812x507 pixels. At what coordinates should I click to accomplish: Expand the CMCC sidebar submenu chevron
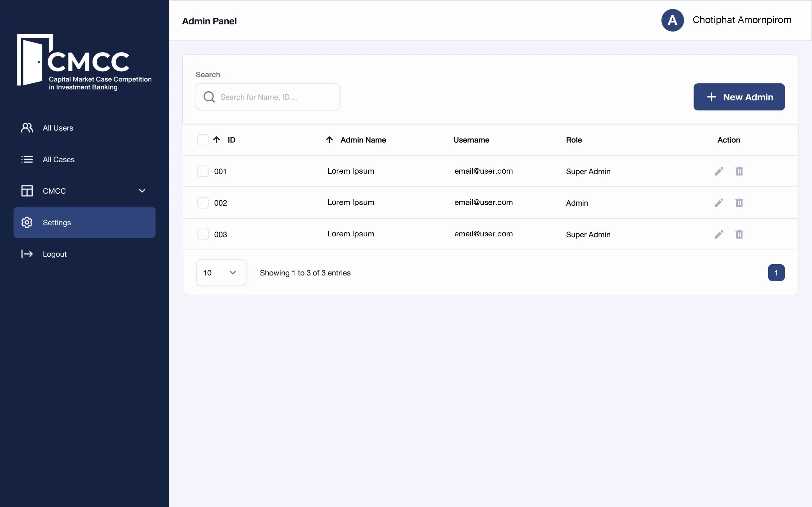point(142,191)
